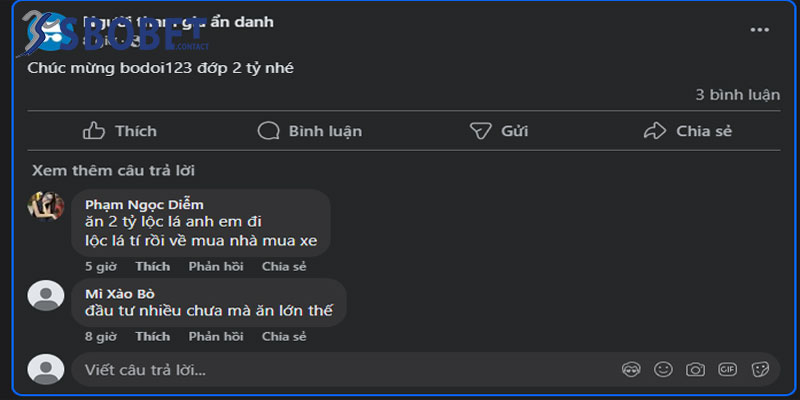
Task: Open the sticker picker icon
Action: (x=759, y=369)
